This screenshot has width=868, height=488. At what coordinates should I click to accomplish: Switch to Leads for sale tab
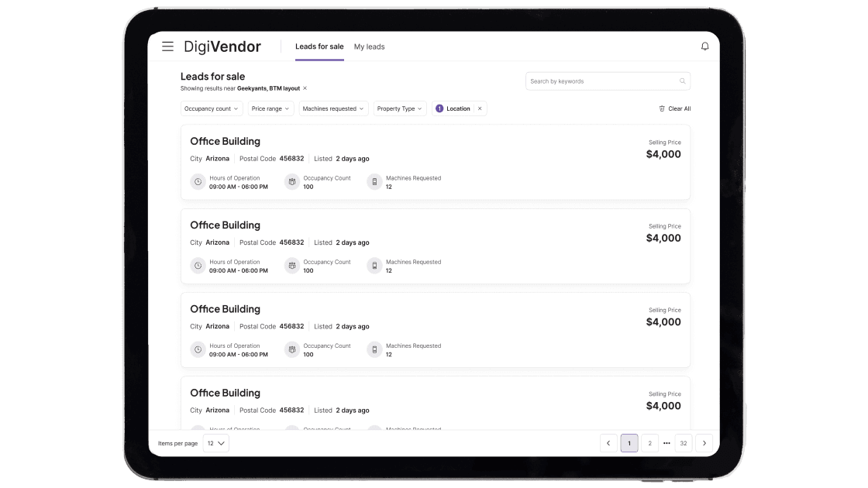tap(319, 46)
